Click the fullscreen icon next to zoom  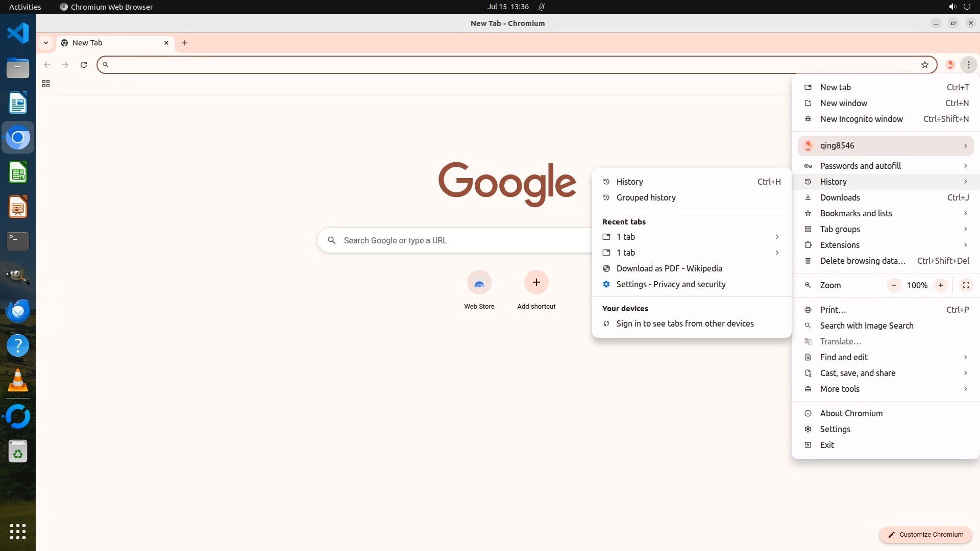tap(966, 285)
